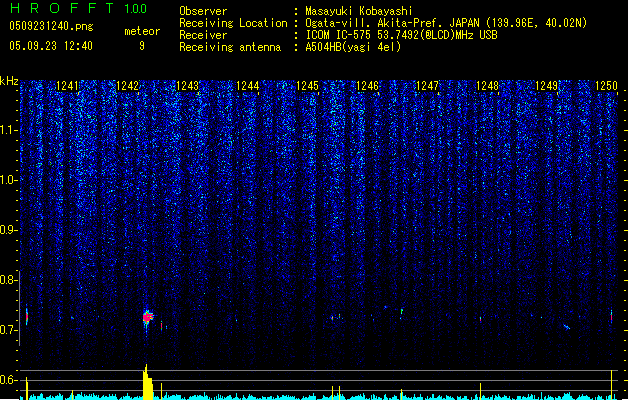Click the tall yellow intensity peak after 1242

pos(148,382)
